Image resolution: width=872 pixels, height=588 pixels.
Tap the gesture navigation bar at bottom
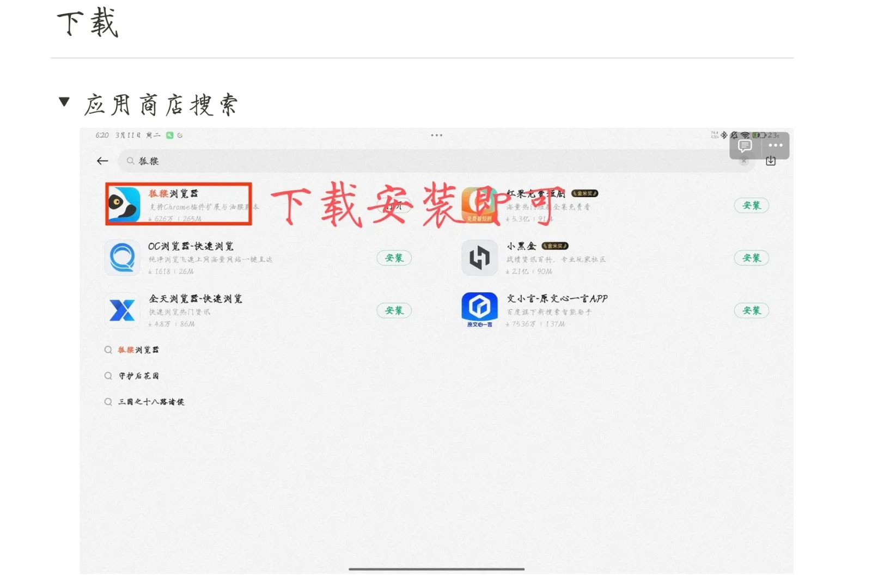(436, 569)
